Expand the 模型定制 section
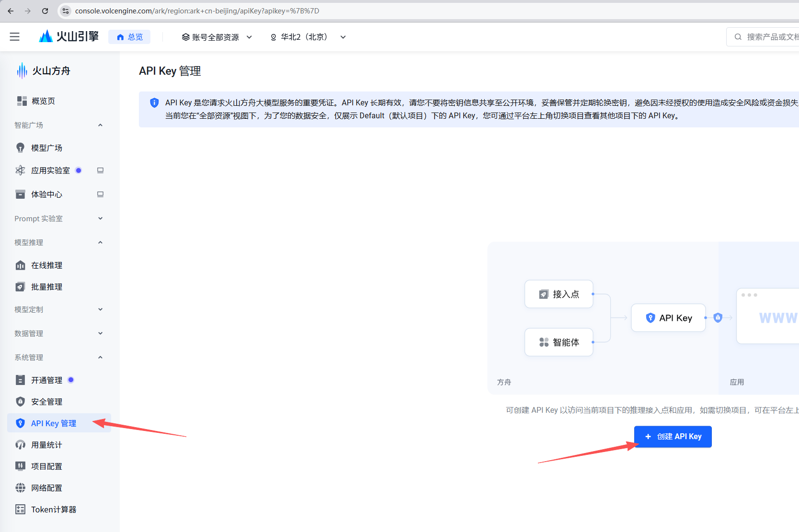799x532 pixels. coord(100,309)
